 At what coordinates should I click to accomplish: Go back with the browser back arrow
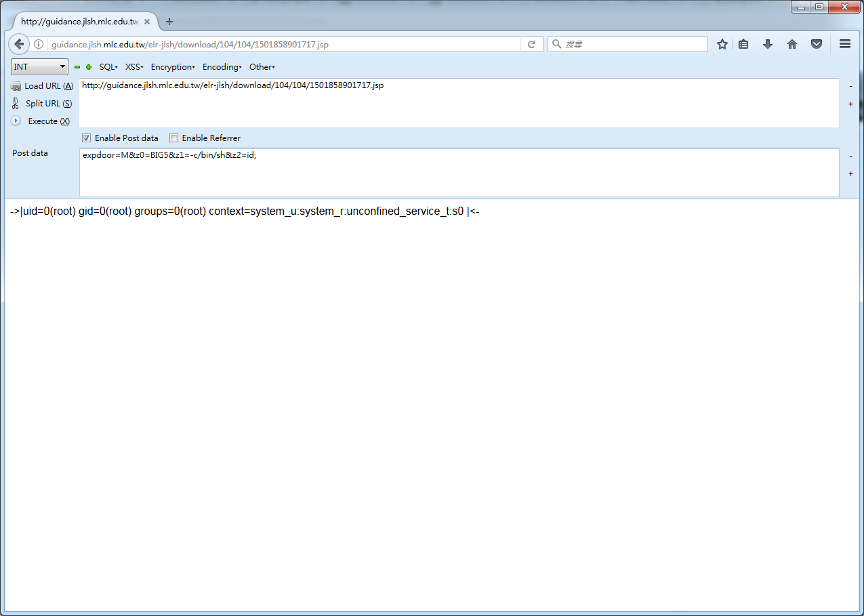[x=19, y=44]
